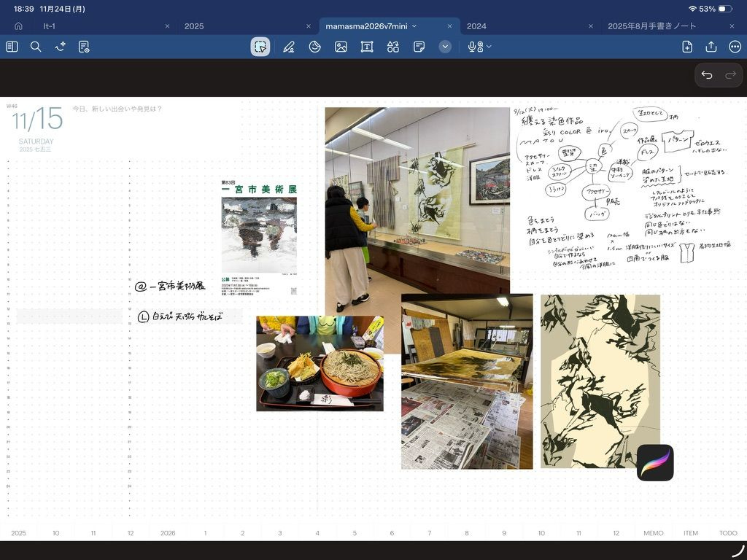Jump to the TODO section link
The image size is (747, 560).
coord(728,533)
